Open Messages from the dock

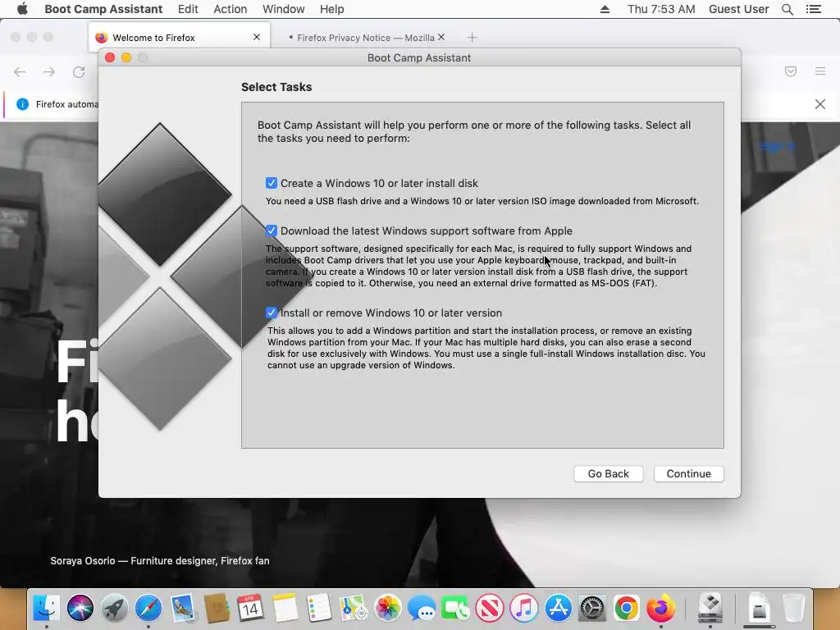(x=422, y=609)
